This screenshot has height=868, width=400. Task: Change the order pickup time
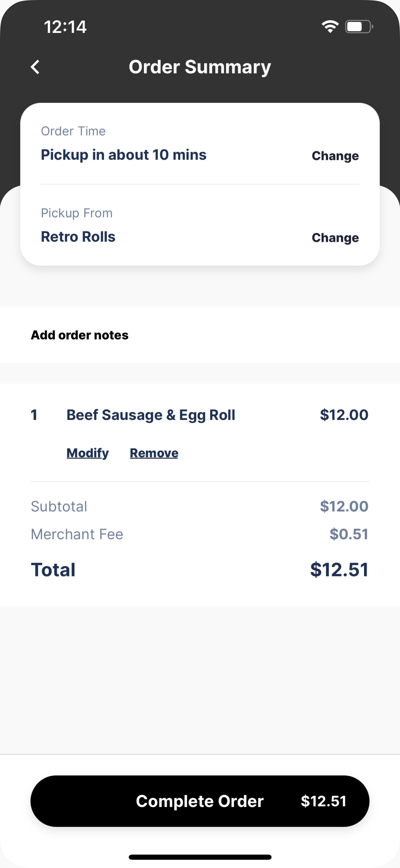(x=335, y=156)
